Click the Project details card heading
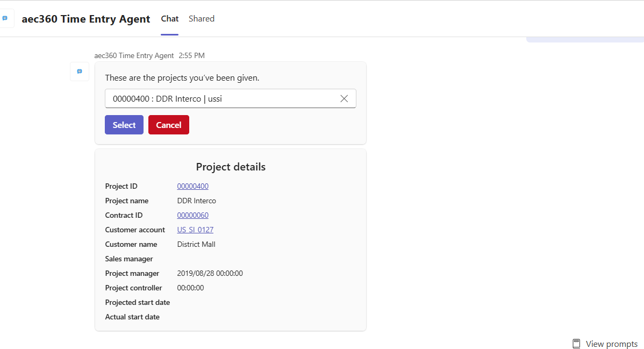The width and height of the screenshot is (644, 349). [231, 167]
